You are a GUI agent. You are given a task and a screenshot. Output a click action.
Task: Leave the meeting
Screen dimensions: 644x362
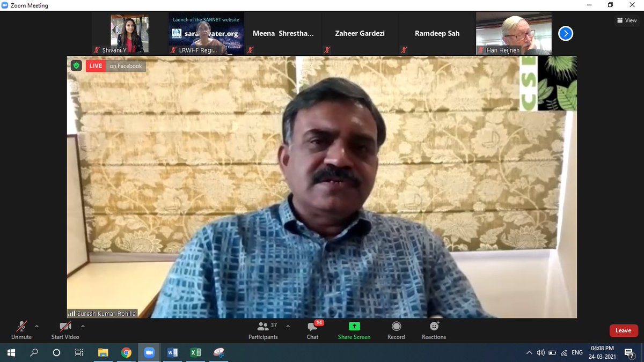(x=623, y=330)
